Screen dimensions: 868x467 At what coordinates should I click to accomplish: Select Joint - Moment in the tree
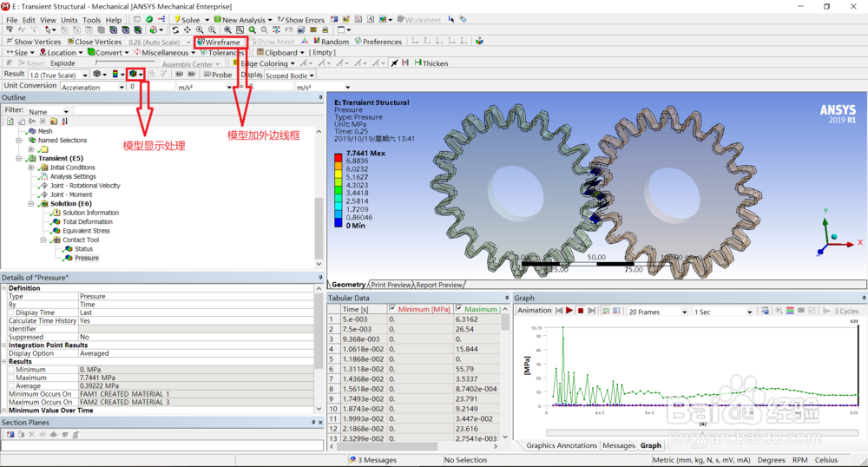click(x=71, y=194)
